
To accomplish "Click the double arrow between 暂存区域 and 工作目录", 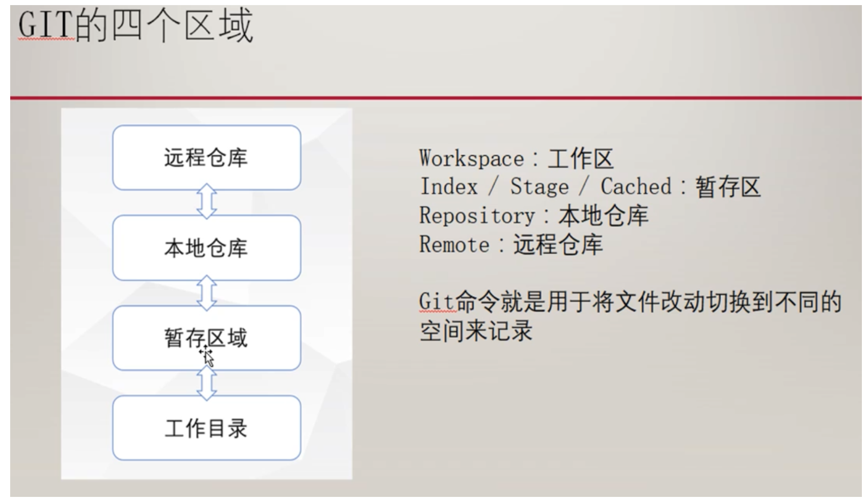I will [206, 383].
